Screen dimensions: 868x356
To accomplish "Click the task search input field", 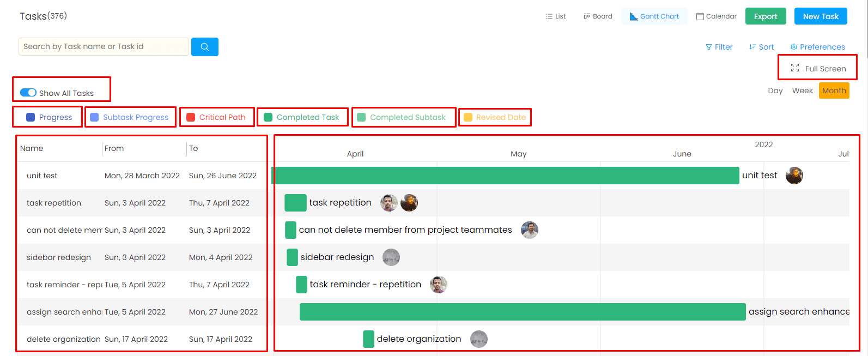I will click(104, 47).
